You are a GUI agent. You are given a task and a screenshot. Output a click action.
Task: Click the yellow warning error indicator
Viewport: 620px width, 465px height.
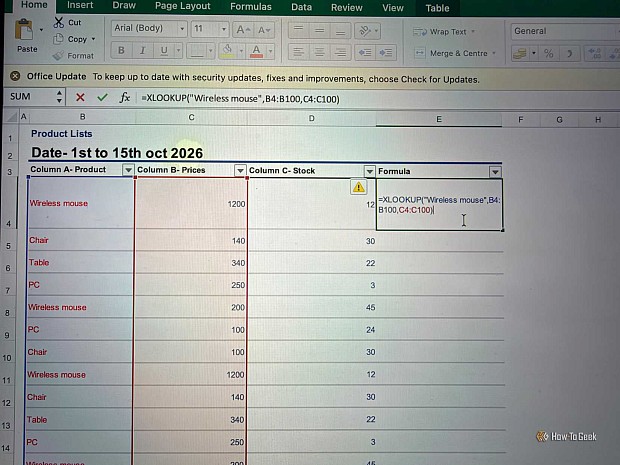coord(359,187)
